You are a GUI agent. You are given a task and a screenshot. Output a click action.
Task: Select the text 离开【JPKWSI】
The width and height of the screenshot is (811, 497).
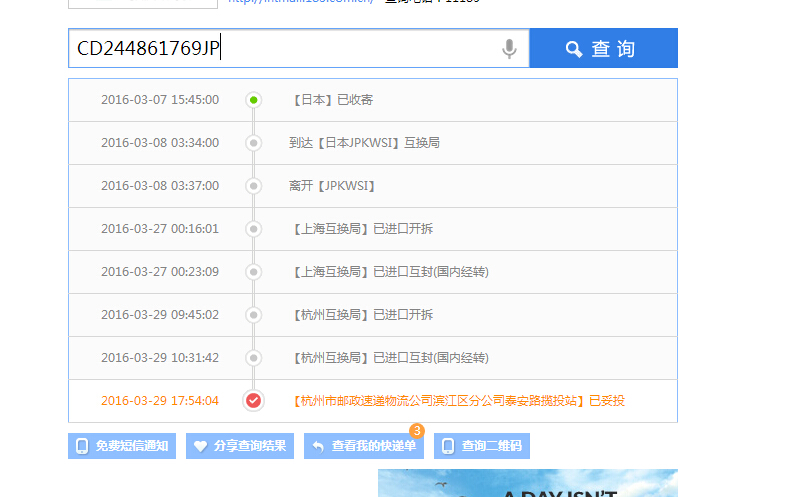[332, 186]
